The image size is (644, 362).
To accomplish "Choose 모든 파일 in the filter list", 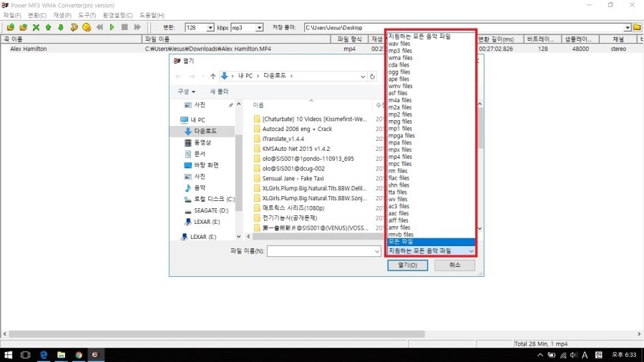I will [431, 241].
